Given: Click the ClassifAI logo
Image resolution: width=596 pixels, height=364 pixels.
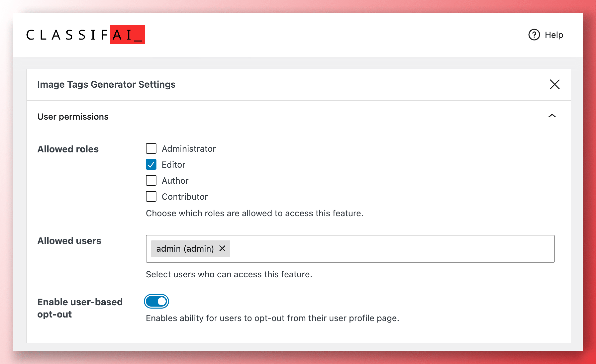Looking at the screenshot, I should pos(85,35).
